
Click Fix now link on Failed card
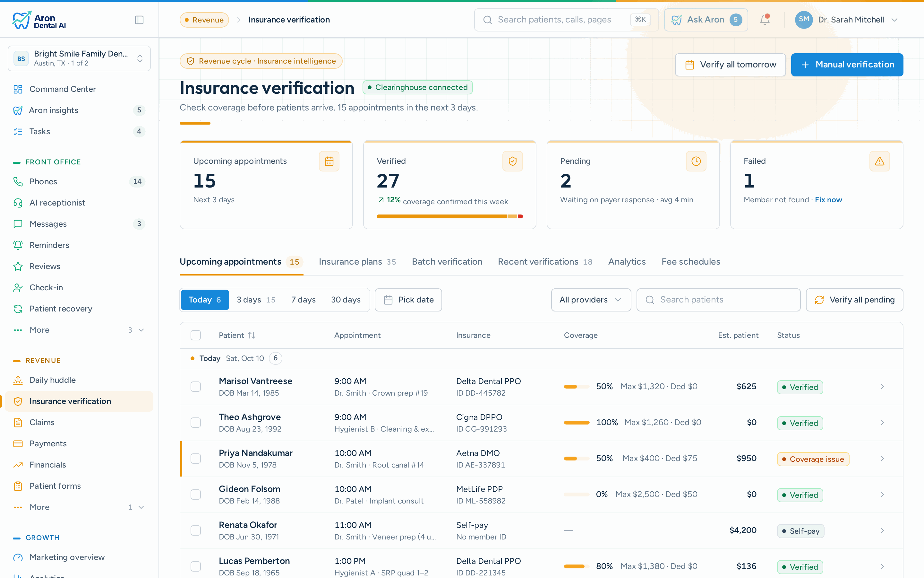click(828, 200)
